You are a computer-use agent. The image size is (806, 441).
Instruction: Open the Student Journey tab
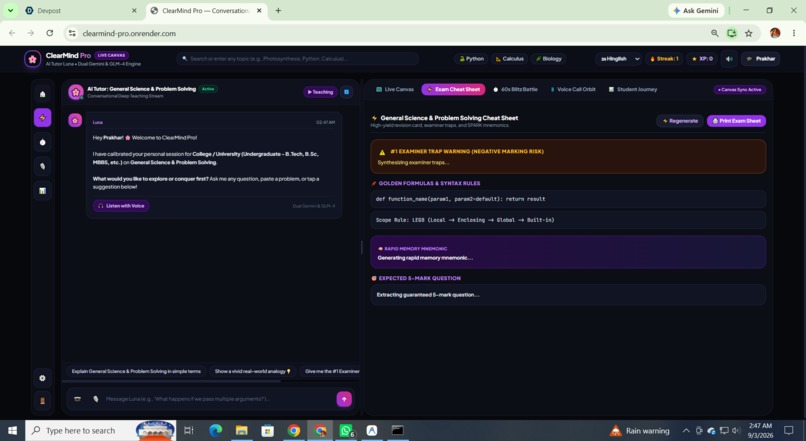pos(633,89)
